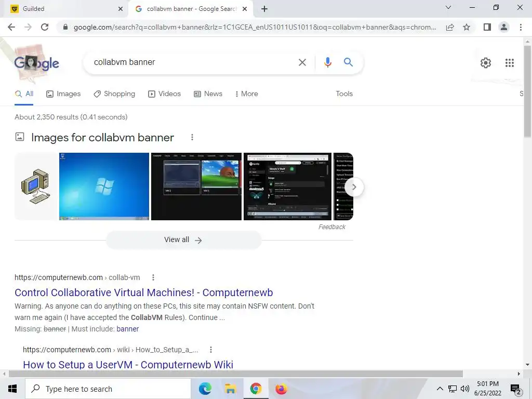532x399 pixels.
Task: Share this page from address bar
Action: [450, 27]
